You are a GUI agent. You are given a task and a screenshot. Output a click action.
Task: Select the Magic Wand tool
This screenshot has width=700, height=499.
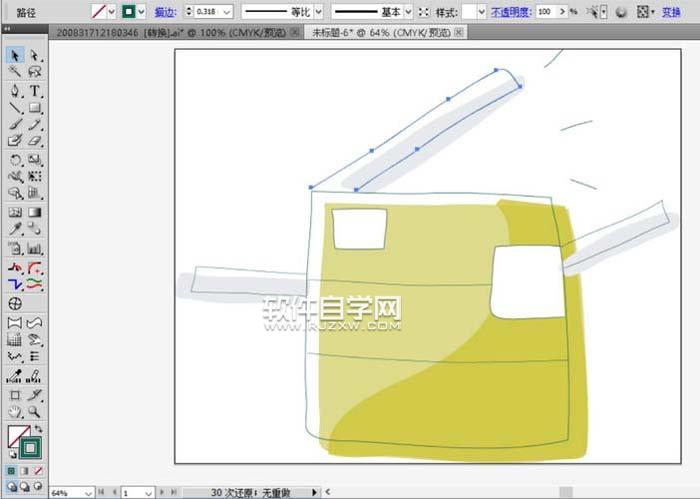pos(15,71)
